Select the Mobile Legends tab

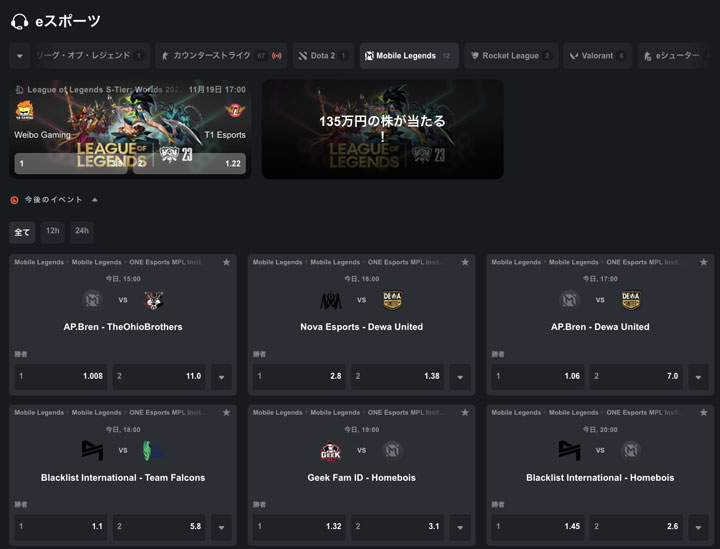[409, 56]
